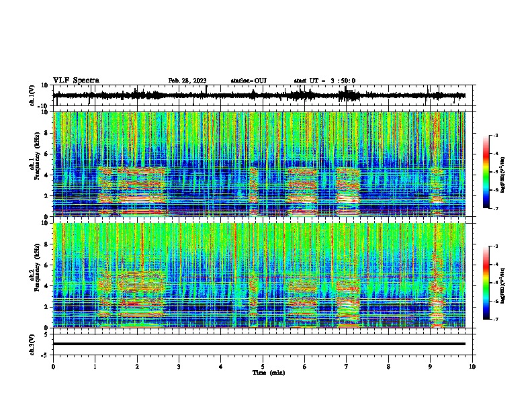
Task: Click time axis tick label "7"
Action: click(x=347, y=367)
